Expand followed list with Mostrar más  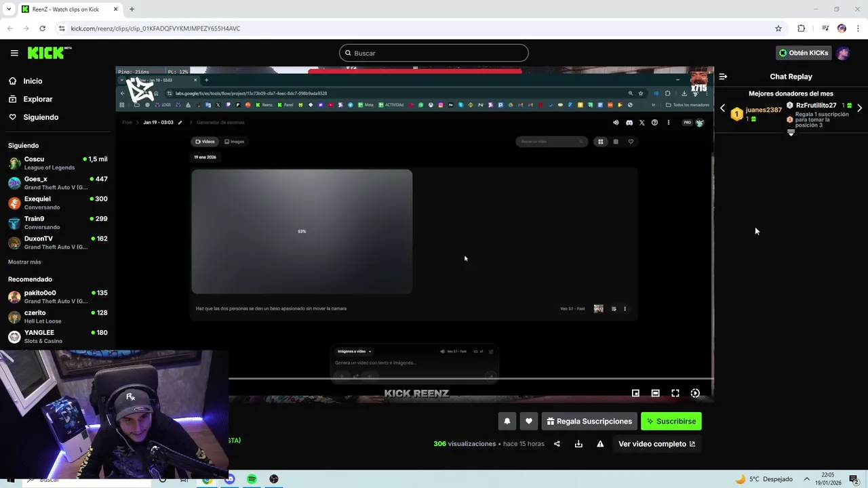tap(24, 262)
